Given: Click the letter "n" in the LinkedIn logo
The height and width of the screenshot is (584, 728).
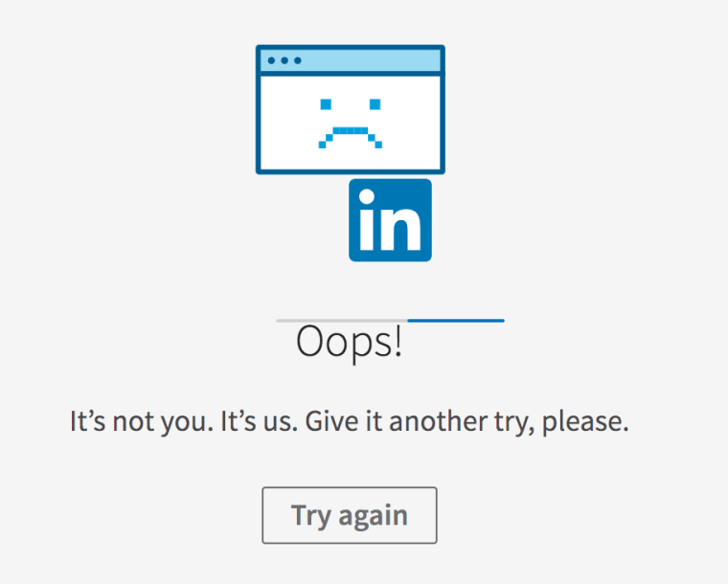Looking at the screenshot, I should (402, 228).
